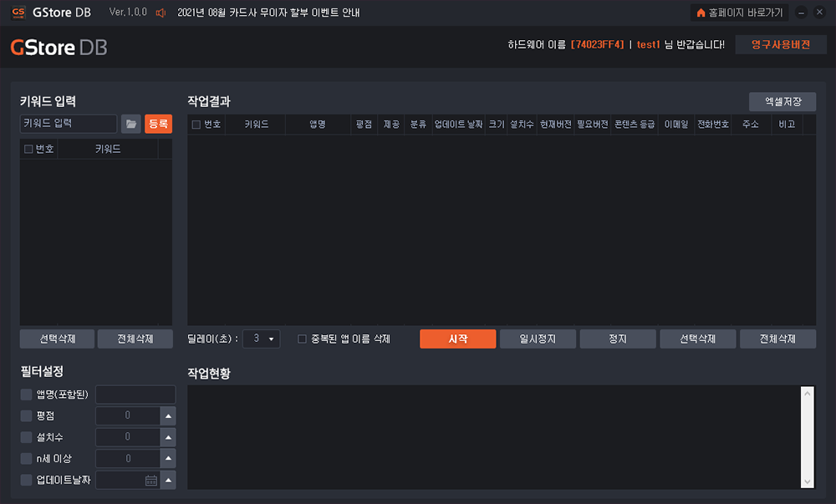Click the 전화번호 column header

(713, 125)
